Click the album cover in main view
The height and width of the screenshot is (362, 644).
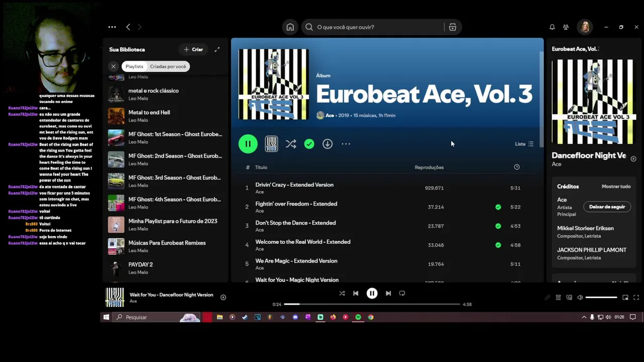tap(274, 84)
